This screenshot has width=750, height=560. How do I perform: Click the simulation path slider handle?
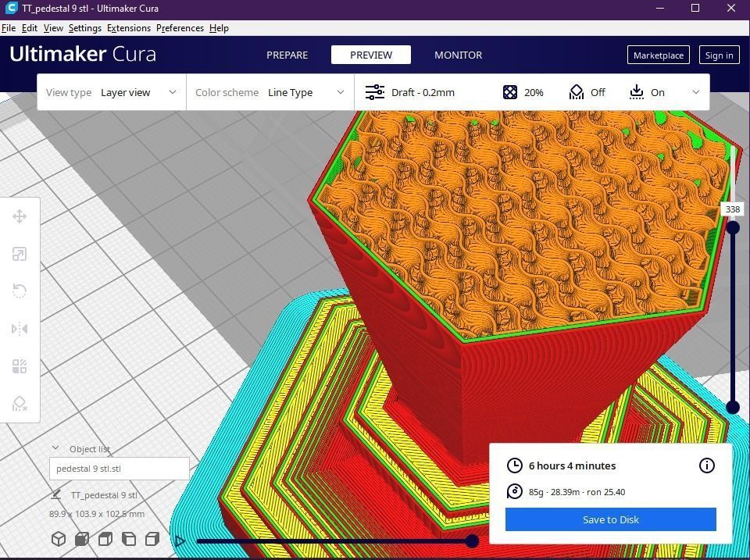tap(472, 541)
